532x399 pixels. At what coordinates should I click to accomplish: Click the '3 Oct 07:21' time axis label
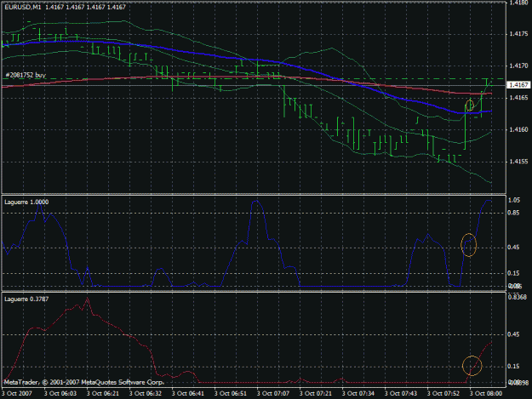point(316,393)
